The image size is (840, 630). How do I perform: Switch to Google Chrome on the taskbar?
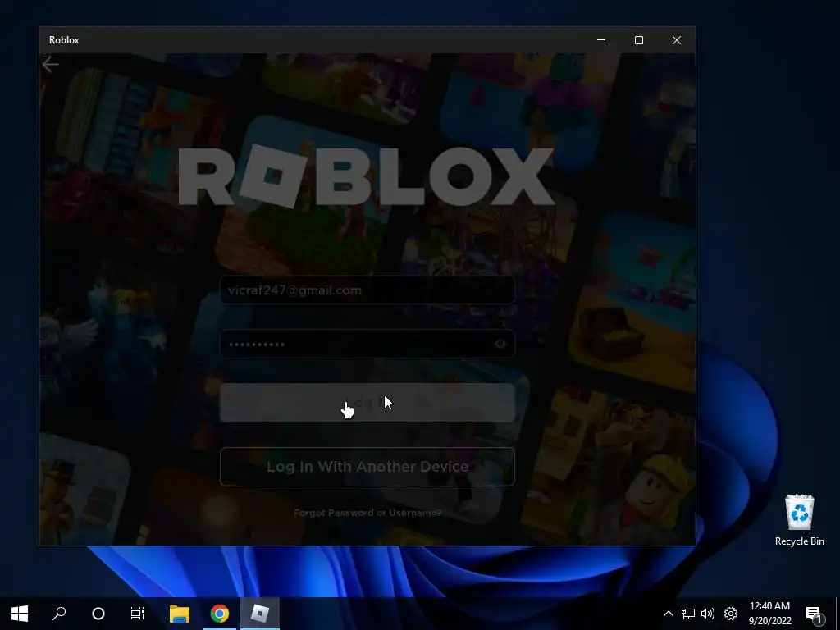(x=219, y=614)
